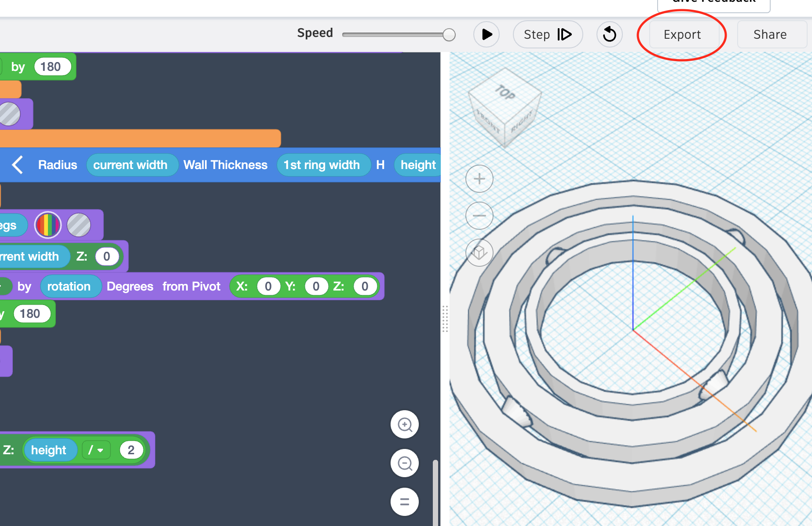Toggle the striped transparency swatch block
This screenshot has height=526, width=812.
[x=79, y=225]
